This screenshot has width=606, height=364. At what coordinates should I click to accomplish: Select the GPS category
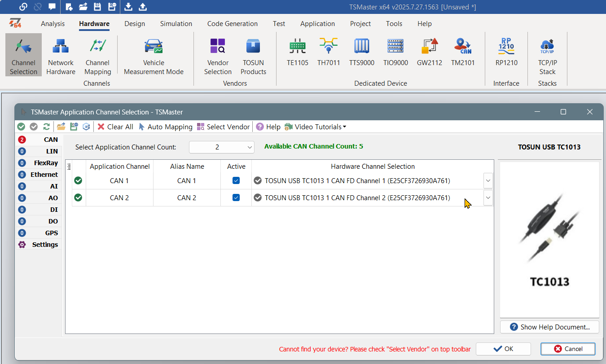[39, 233]
